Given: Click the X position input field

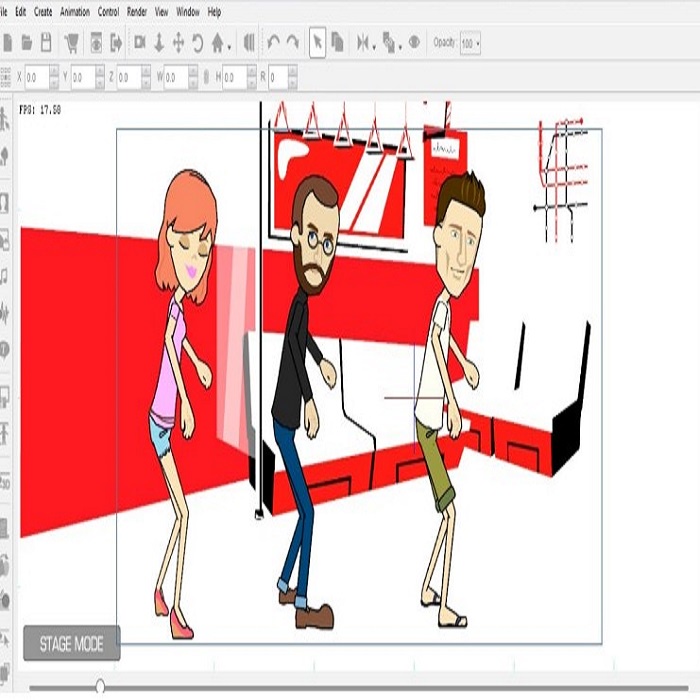Looking at the screenshot, I should pyautogui.click(x=36, y=76).
